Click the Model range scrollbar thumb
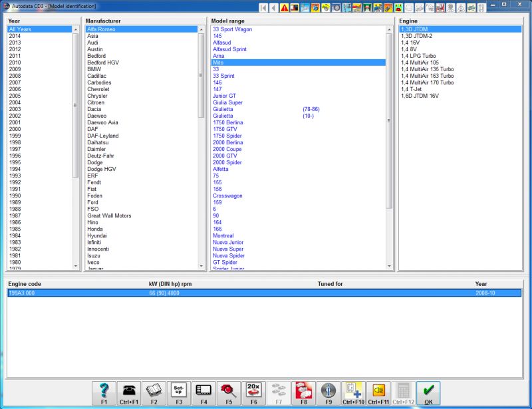 (389, 120)
